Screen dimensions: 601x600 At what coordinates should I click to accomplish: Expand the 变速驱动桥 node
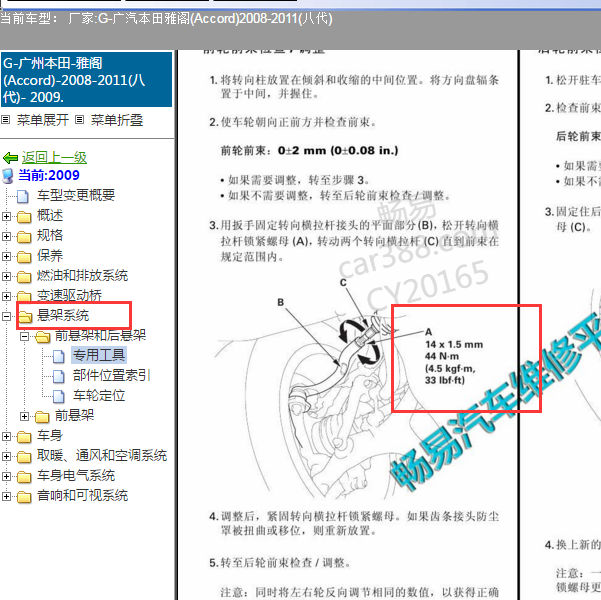6,296
